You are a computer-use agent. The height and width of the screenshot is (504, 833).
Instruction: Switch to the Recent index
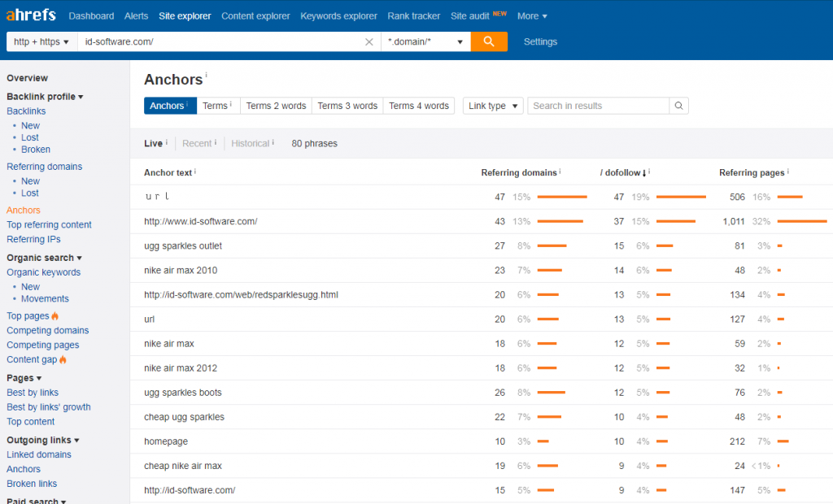(197, 143)
